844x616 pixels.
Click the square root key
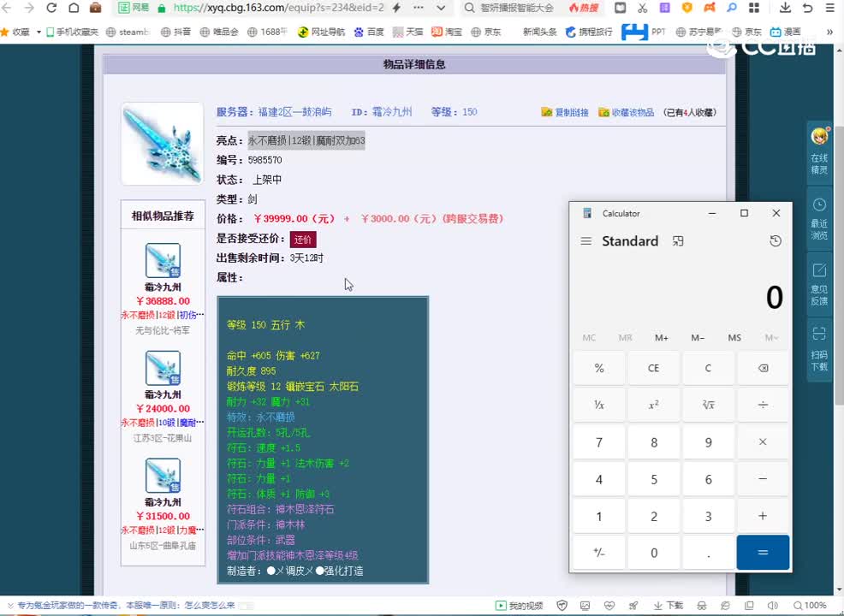pyautogui.click(x=709, y=406)
